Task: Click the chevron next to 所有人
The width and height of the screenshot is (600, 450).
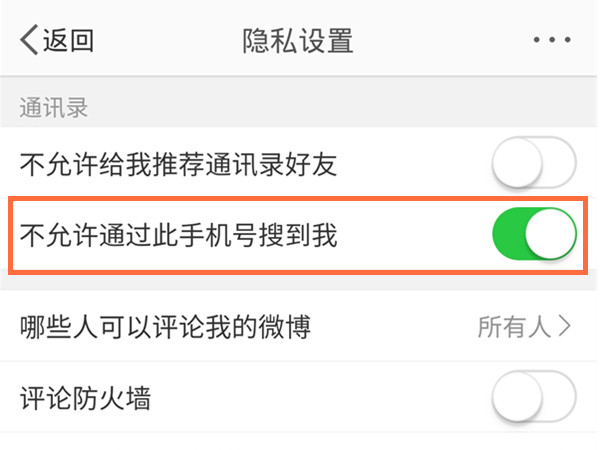Action: click(566, 325)
